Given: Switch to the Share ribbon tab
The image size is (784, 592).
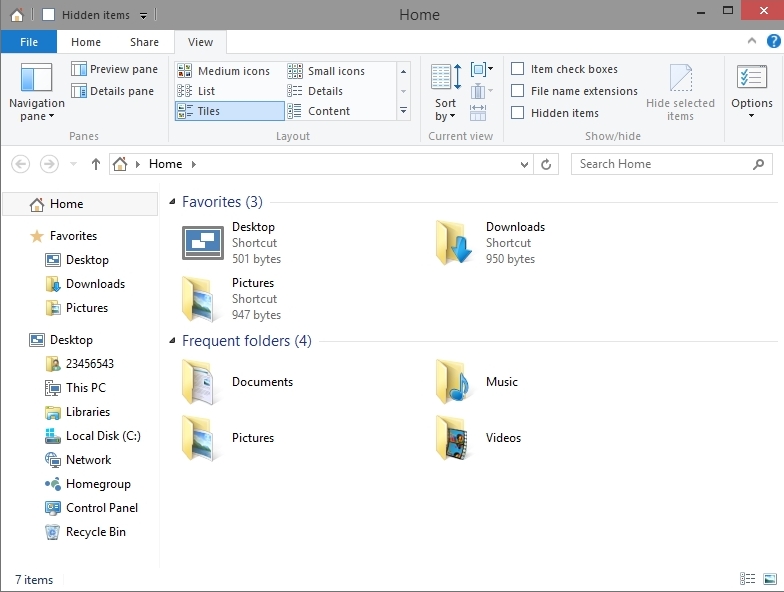Looking at the screenshot, I should (144, 42).
